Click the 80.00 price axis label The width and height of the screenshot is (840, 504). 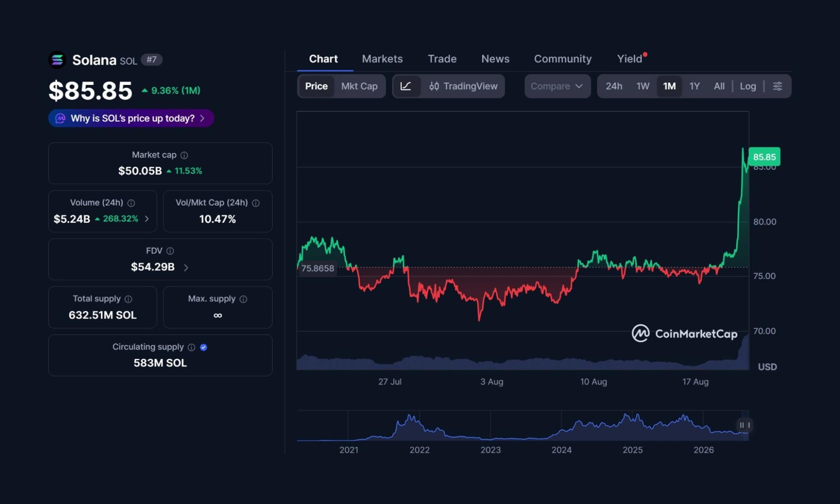click(x=764, y=222)
